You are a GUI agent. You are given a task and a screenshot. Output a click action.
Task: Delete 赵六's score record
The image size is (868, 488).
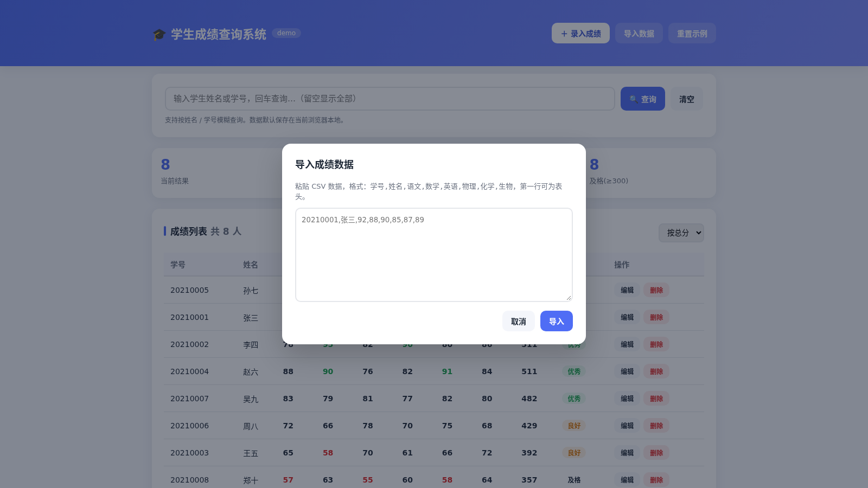[656, 371]
